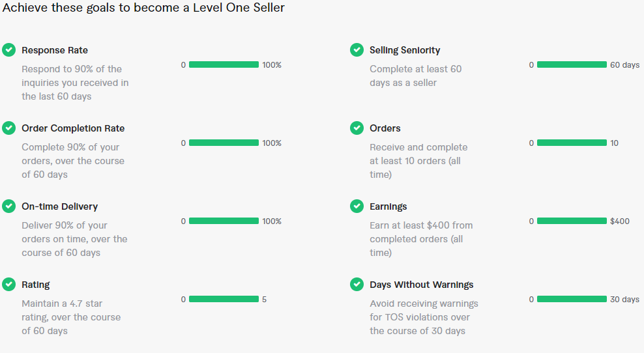Screen dimensions: 644x353
Task: Click the Days Without Warnings progress bar
Action: (x=572, y=299)
